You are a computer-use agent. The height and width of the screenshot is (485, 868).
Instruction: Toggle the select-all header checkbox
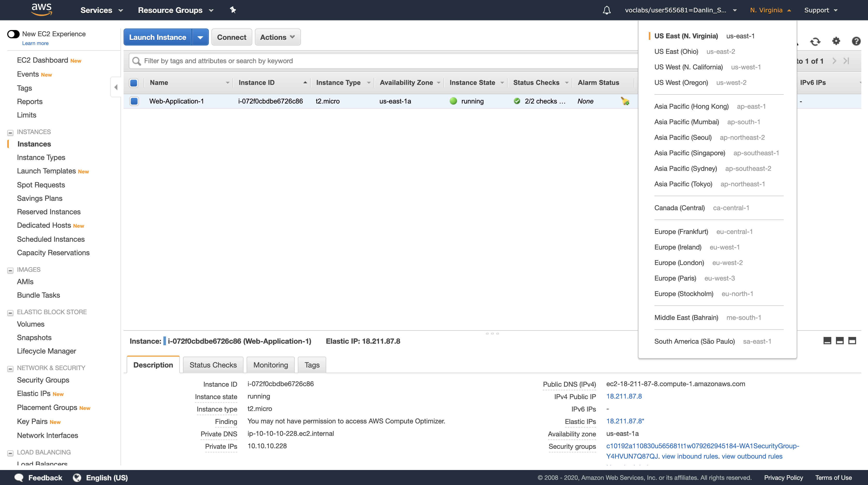coord(134,83)
